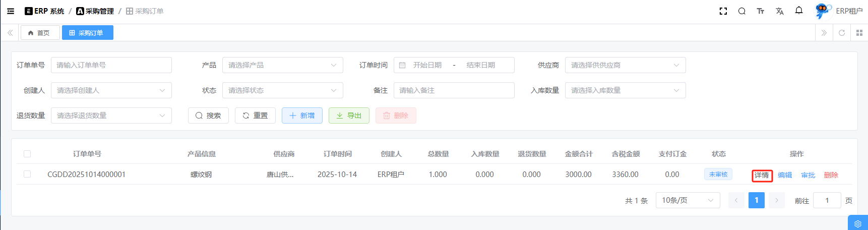Expand the 产品 product dropdown

pyautogui.click(x=282, y=65)
